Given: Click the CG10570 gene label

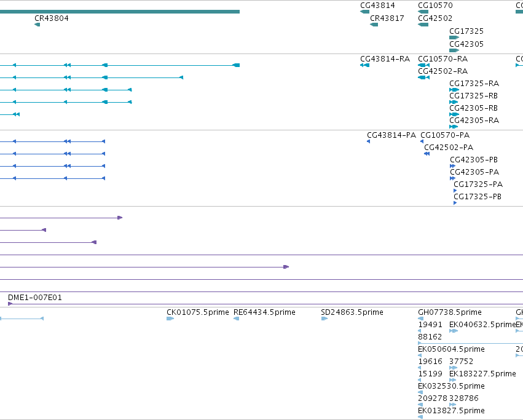Looking at the screenshot, I should click(x=435, y=6).
